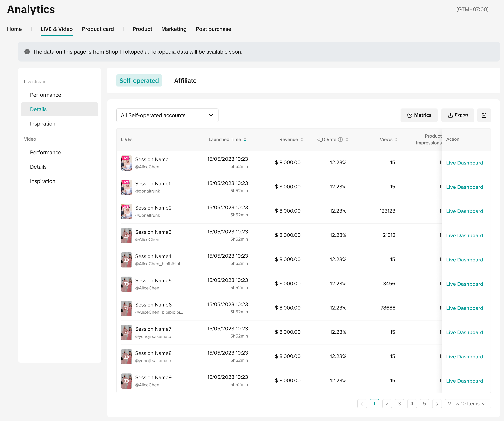Sort table by Views arrows
The width and height of the screenshot is (504, 421).
point(396,140)
